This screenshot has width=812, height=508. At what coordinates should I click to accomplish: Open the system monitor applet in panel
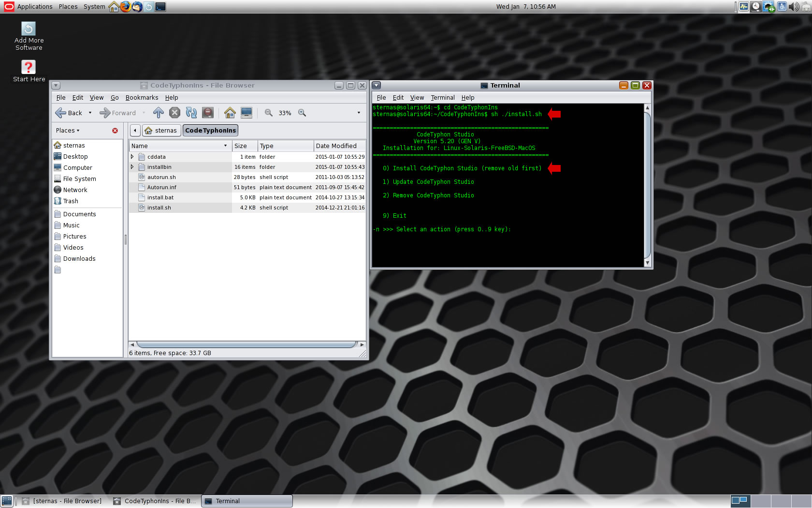tap(743, 7)
